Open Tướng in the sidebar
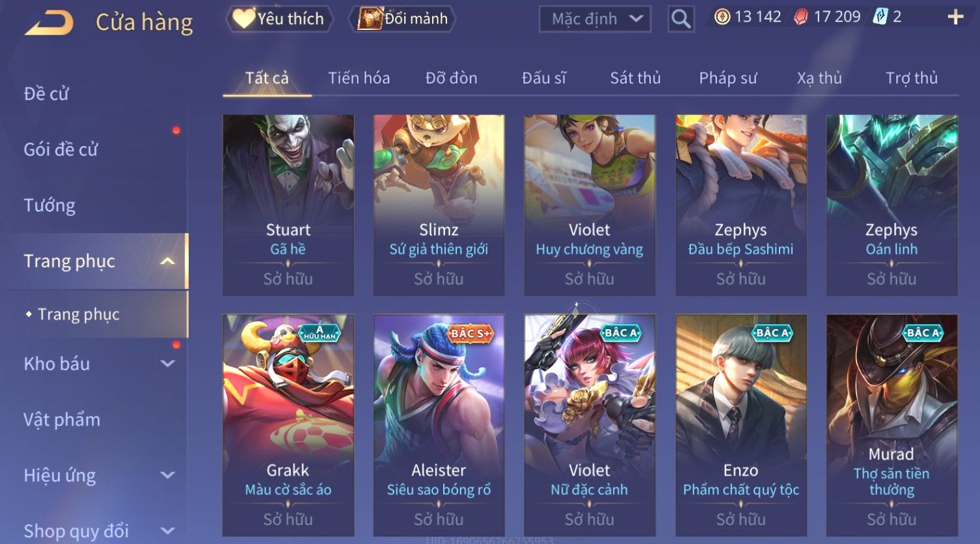Image resolution: width=980 pixels, height=544 pixels. [x=49, y=206]
